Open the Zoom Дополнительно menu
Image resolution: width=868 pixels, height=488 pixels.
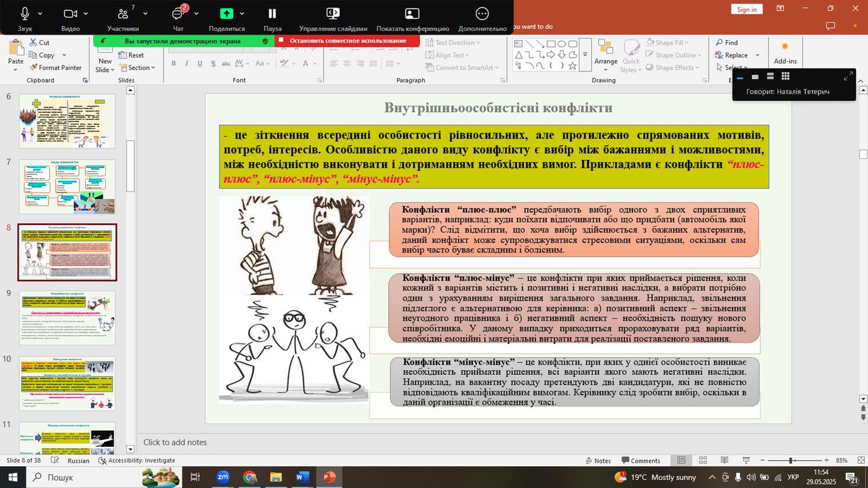point(482,18)
